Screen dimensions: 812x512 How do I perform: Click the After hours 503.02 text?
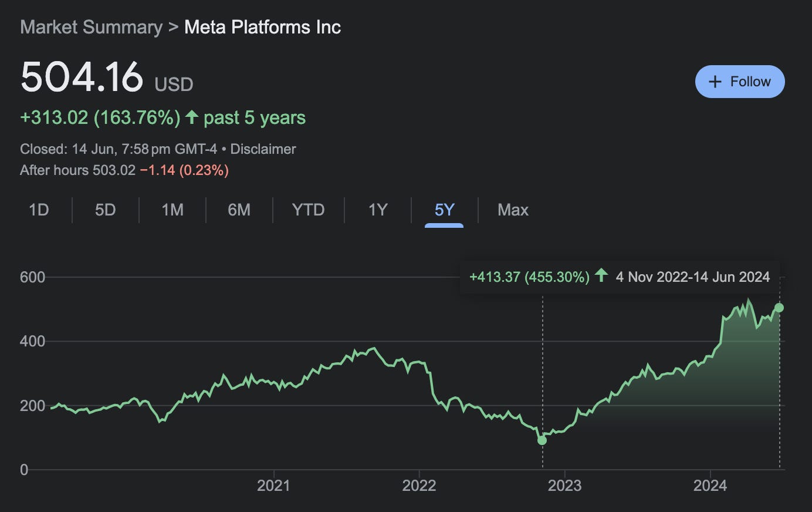[77, 170]
